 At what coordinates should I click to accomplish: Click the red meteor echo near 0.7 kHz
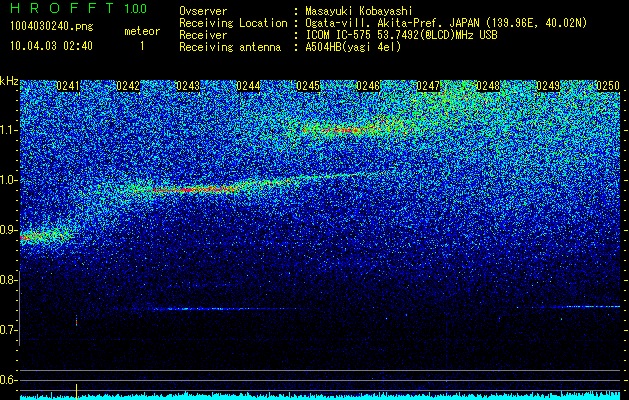[76, 321]
